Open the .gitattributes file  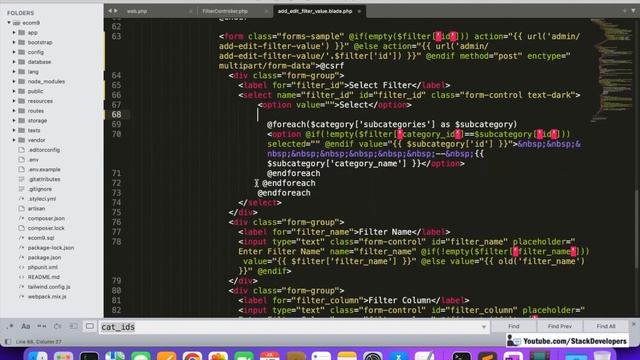tap(44, 180)
